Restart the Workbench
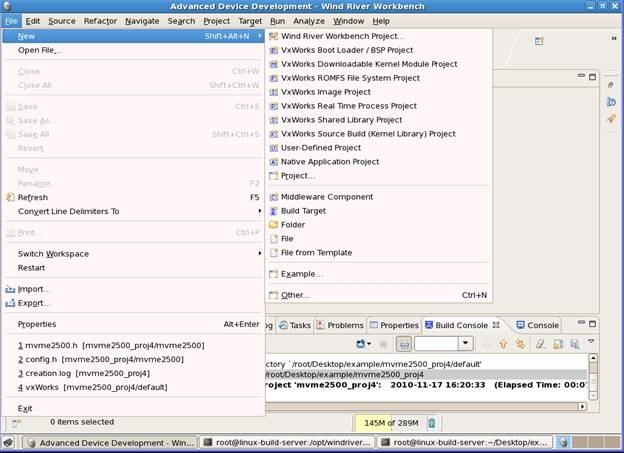 (133, 268)
